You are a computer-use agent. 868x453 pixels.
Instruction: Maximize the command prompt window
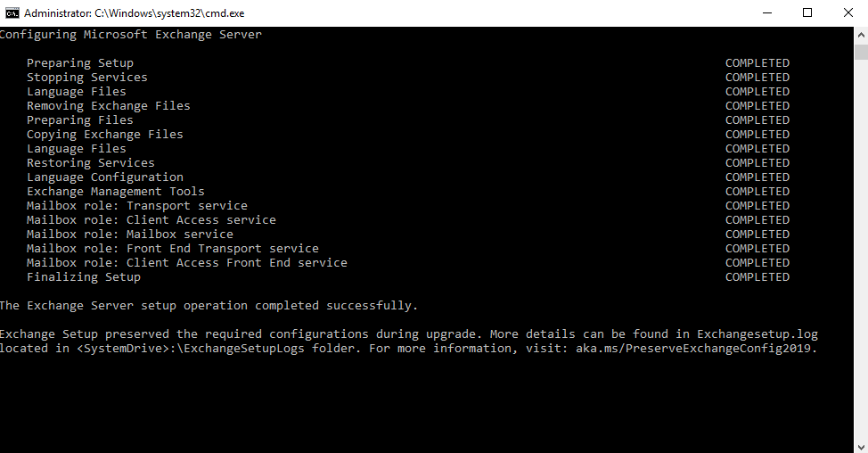point(807,12)
